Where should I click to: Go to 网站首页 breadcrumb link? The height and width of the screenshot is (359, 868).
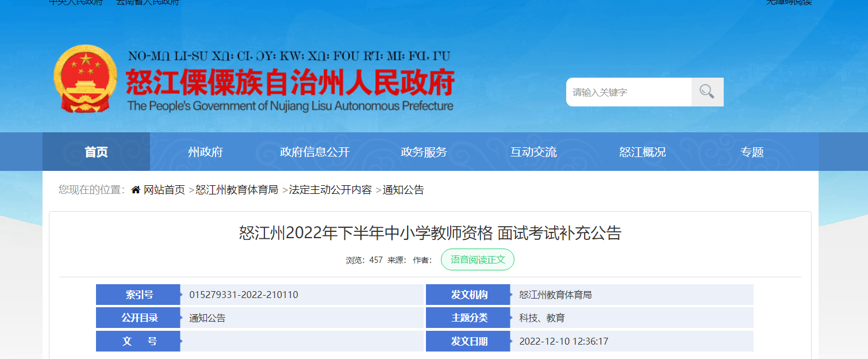click(x=164, y=190)
